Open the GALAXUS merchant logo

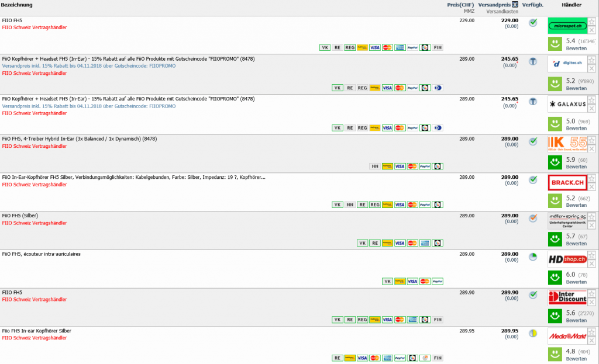coord(567,104)
